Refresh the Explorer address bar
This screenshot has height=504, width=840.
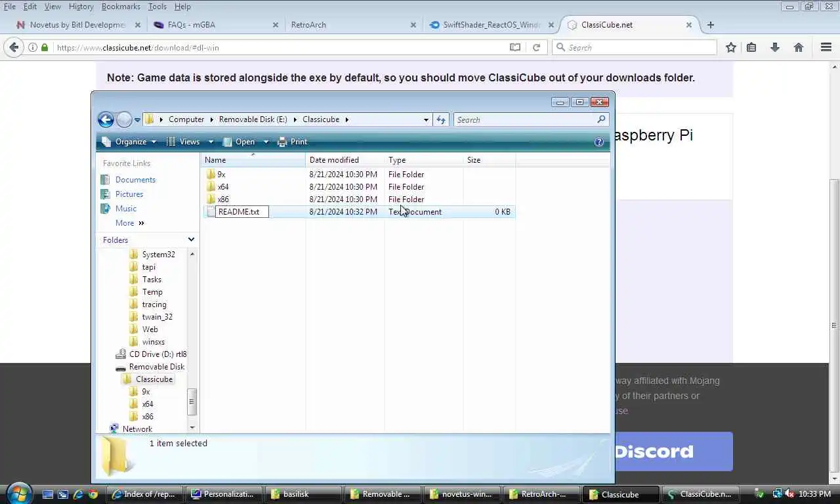click(441, 119)
